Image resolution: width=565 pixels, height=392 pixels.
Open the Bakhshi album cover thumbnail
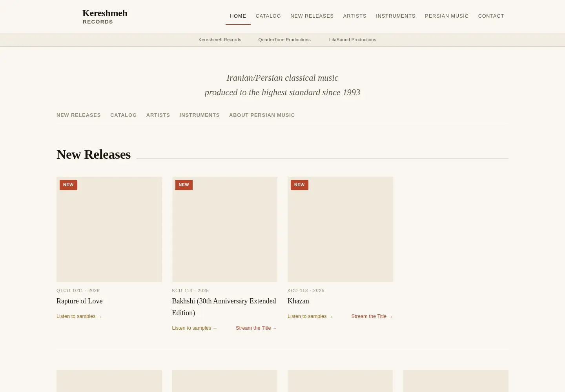[x=225, y=229]
